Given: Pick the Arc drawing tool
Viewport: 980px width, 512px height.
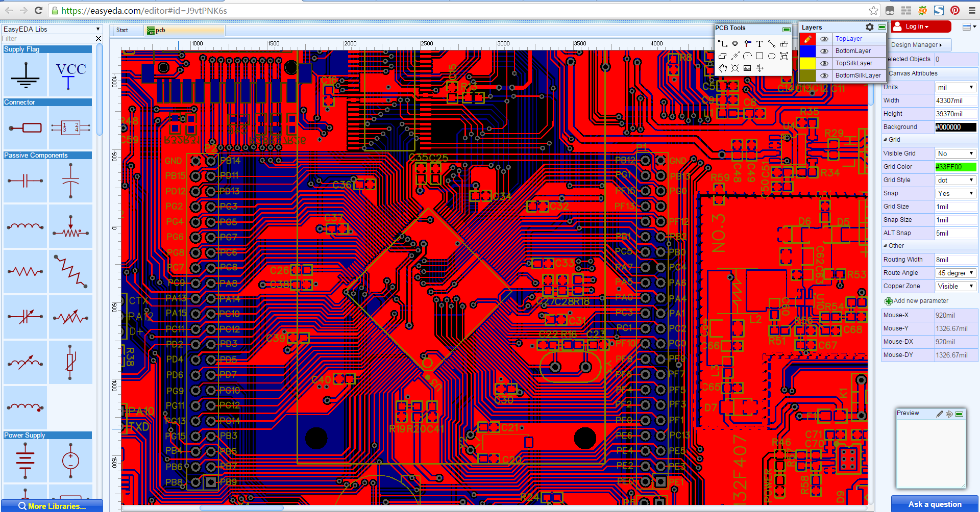Looking at the screenshot, I should point(747,56).
